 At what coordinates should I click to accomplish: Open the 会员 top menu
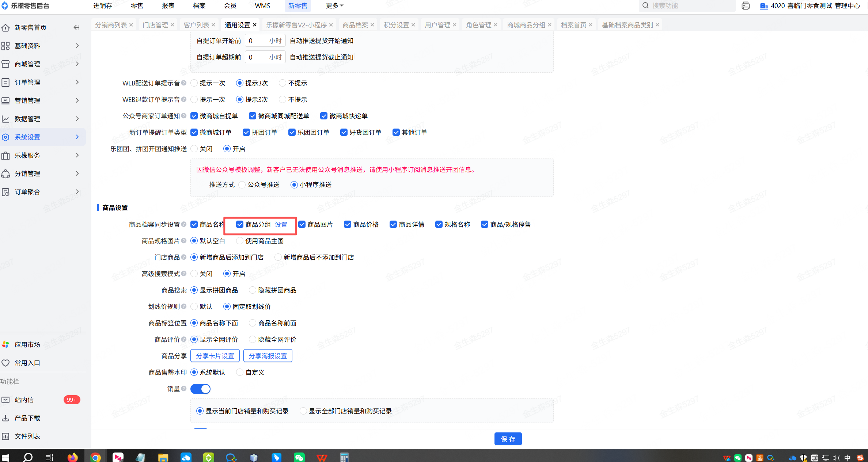230,6
